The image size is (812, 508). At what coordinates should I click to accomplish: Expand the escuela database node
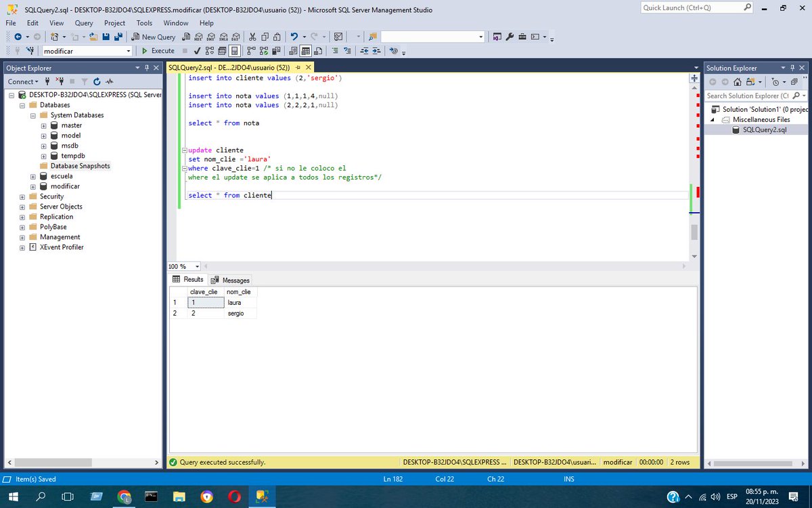coord(32,175)
